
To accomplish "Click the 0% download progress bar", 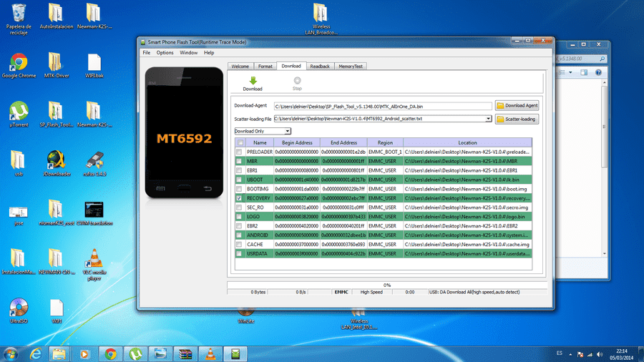I will (387, 285).
